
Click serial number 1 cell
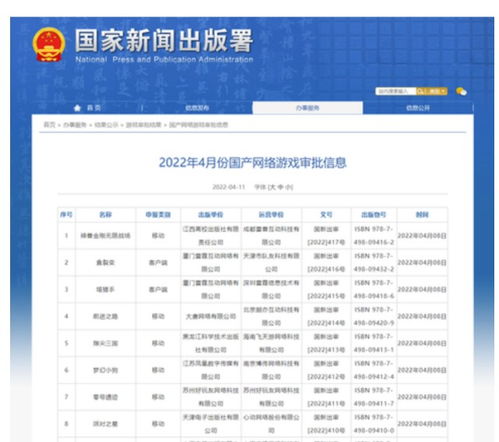pos(66,236)
